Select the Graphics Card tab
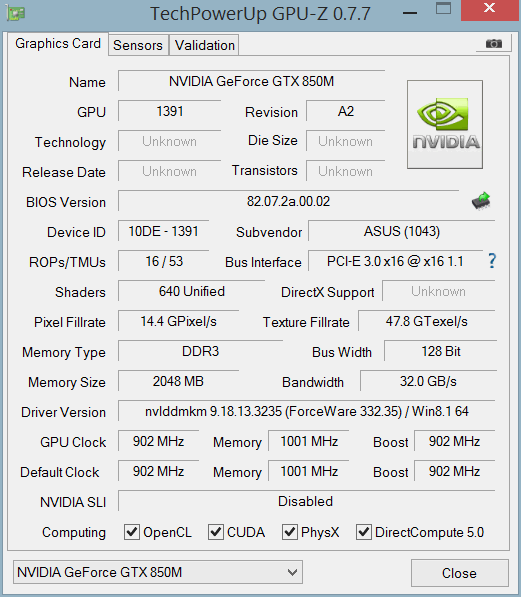 click(58, 43)
